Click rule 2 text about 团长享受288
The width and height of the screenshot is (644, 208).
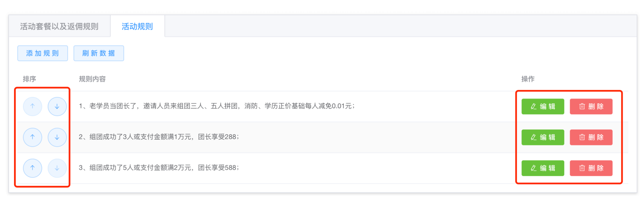[x=159, y=137]
